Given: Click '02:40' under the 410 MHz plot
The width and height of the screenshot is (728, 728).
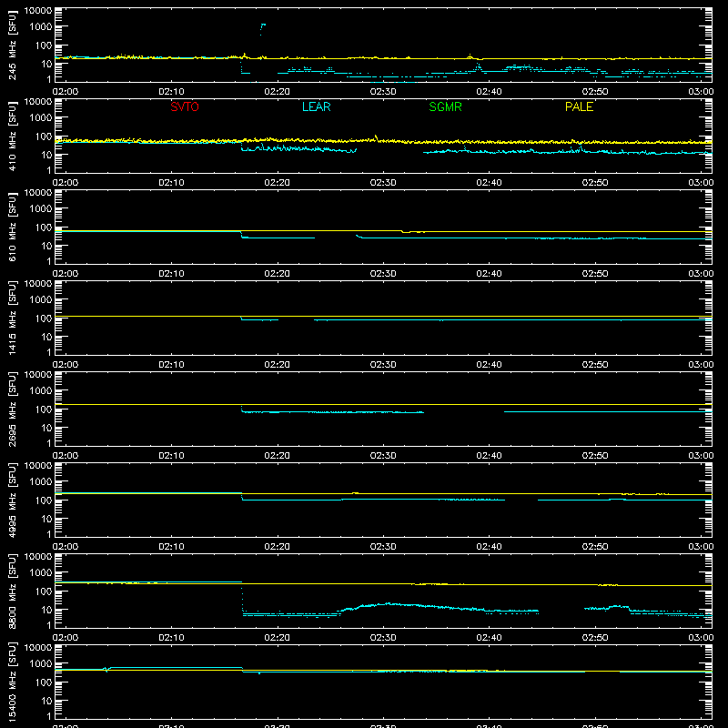Looking at the screenshot, I should pyautogui.click(x=489, y=183).
